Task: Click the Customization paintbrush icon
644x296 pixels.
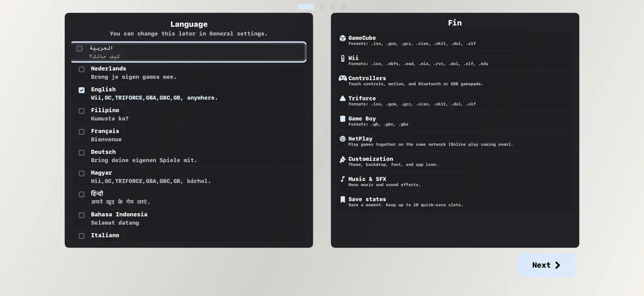Action: (342, 159)
